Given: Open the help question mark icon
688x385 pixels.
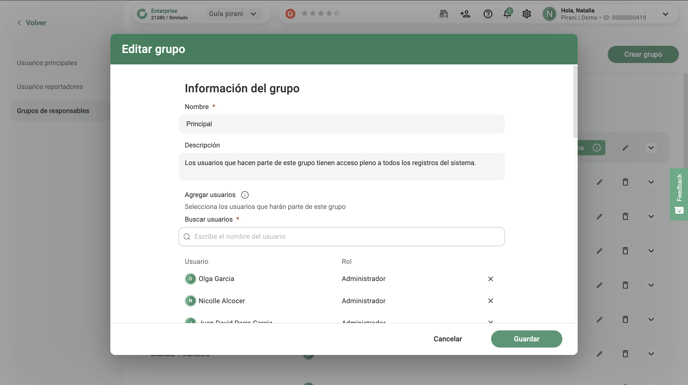Looking at the screenshot, I should tap(487, 14).
